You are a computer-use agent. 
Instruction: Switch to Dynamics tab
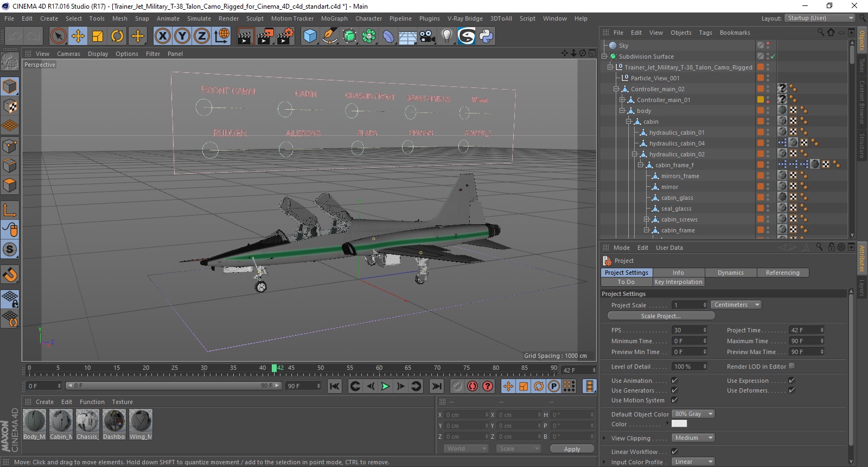730,273
